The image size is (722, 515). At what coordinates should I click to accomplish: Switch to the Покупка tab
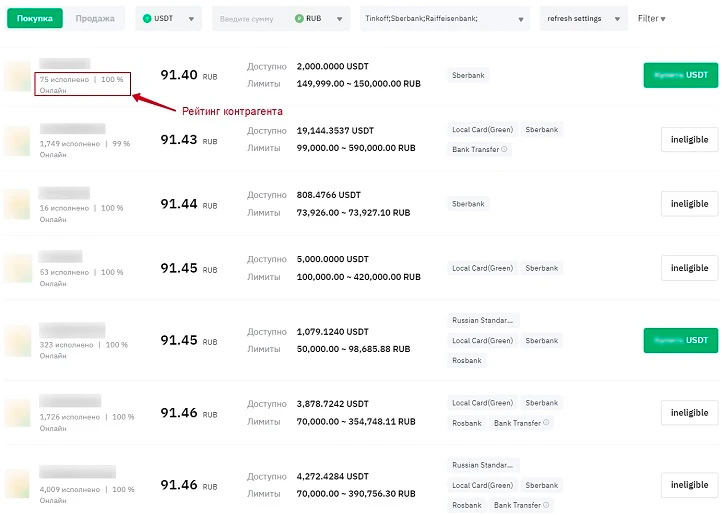pyautogui.click(x=34, y=18)
